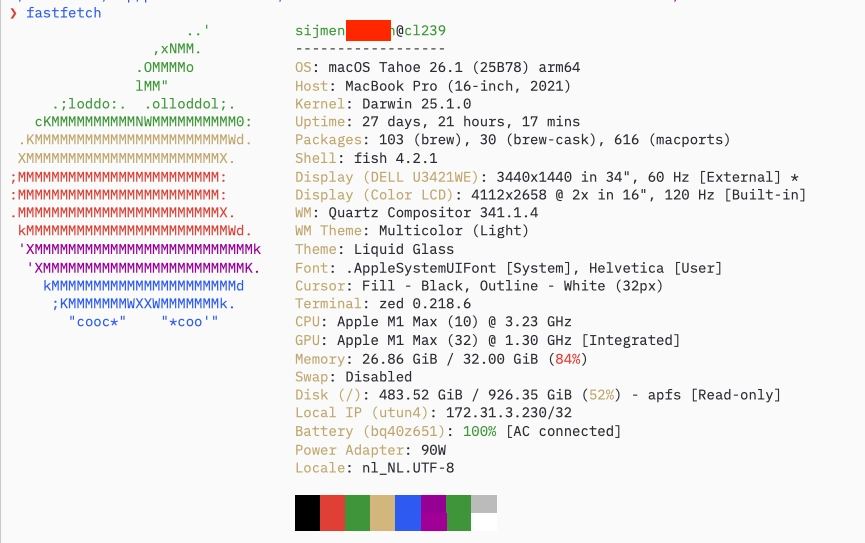Click the red 84% memory value

(x=568, y=359)
